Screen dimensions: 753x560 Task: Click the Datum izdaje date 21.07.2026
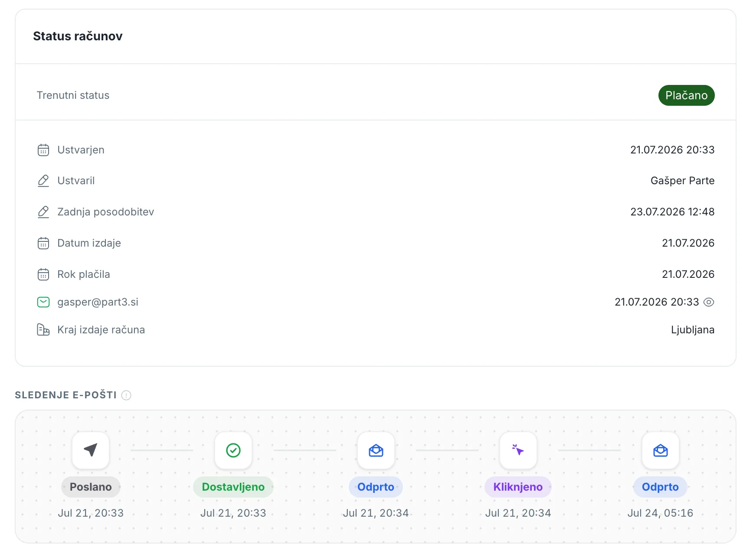click(688, 243)
